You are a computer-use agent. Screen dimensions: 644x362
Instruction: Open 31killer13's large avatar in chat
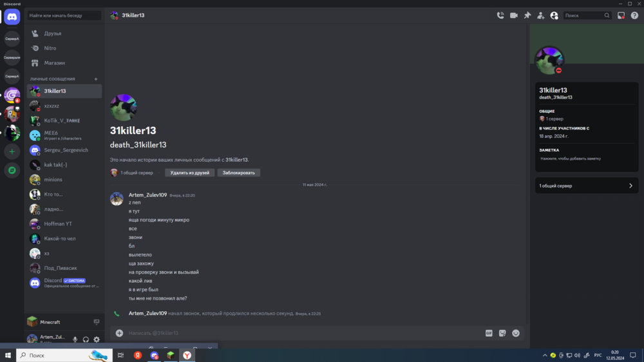tap(123, 107)
